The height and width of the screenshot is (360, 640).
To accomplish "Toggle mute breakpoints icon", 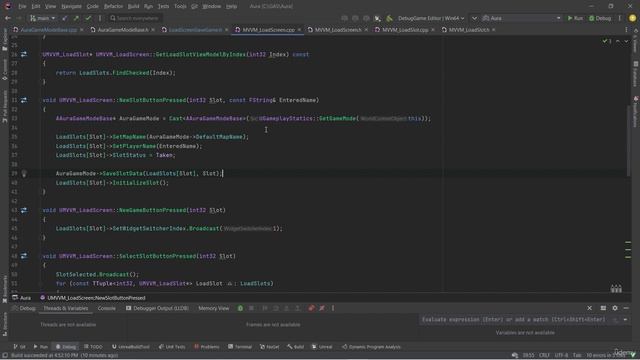I will point(322,309).
